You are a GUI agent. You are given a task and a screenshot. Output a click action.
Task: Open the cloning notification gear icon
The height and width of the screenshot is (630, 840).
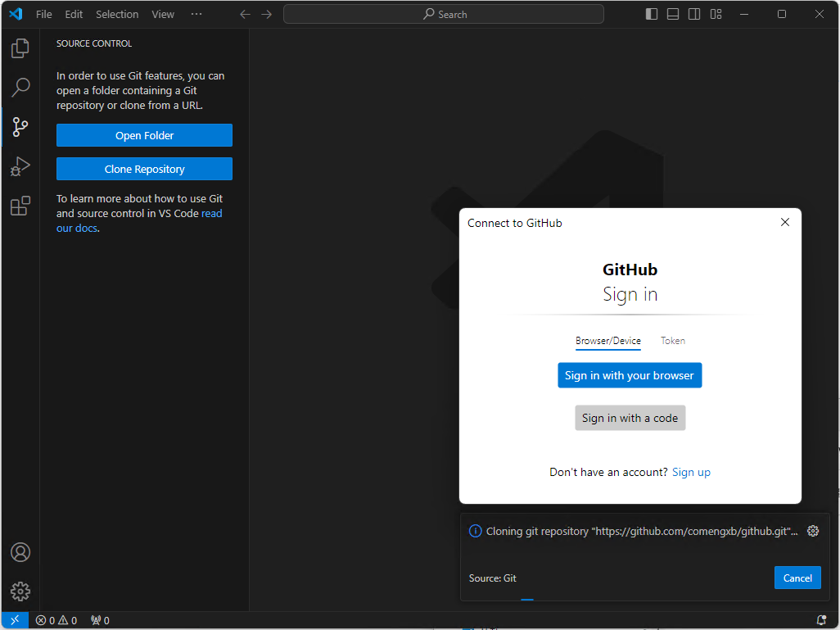click(813, 531)
